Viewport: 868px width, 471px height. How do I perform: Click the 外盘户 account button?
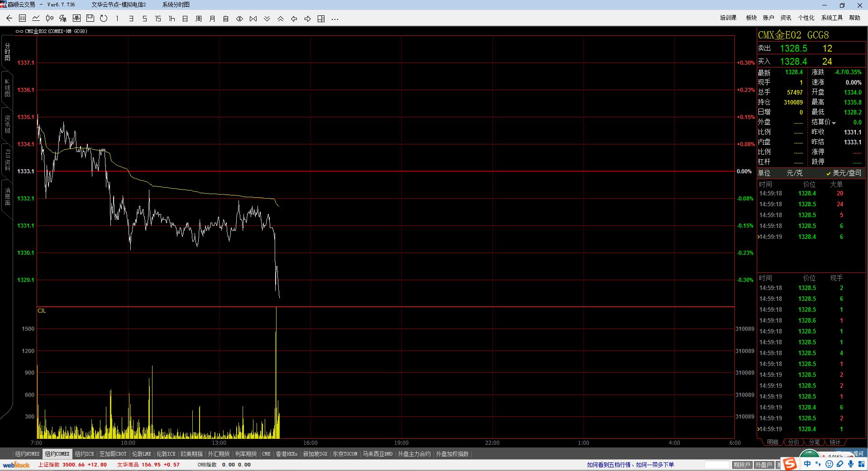pos(763,465)
